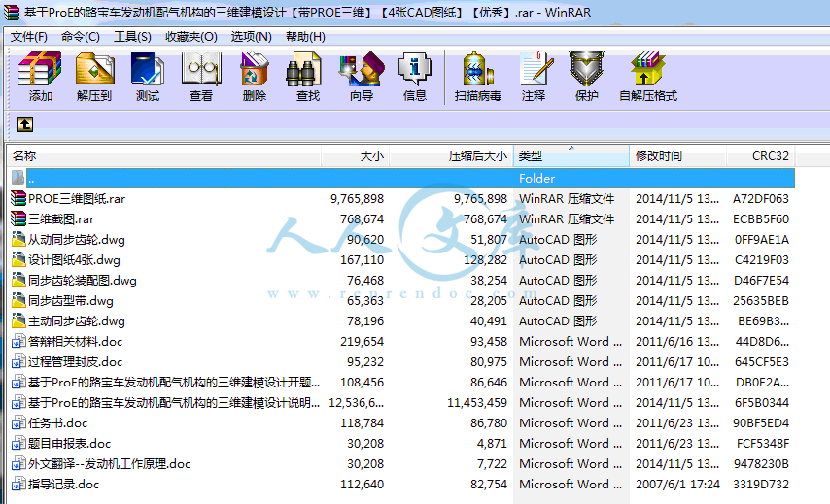Click packed size value 4,871
Image resolution: width=830 pixels, height=504 pixels.
(492, 443)
